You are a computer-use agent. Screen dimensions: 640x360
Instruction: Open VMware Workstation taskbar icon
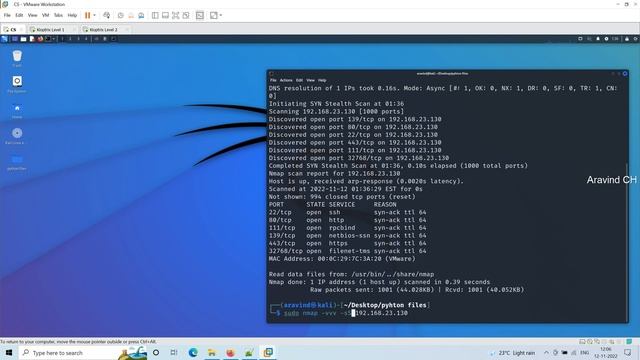point(268,352)
